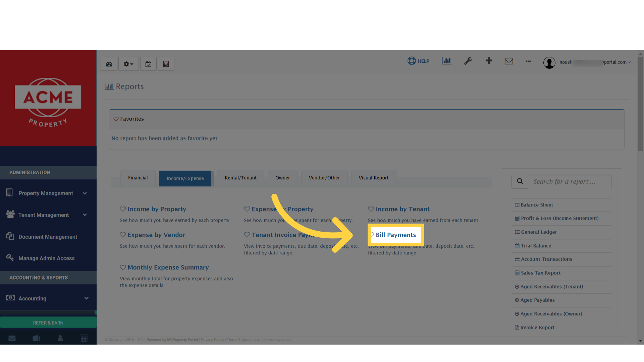The image size is (644, 362).
Task: Click the sidebar bottom user icon
Action: (60, 338)
